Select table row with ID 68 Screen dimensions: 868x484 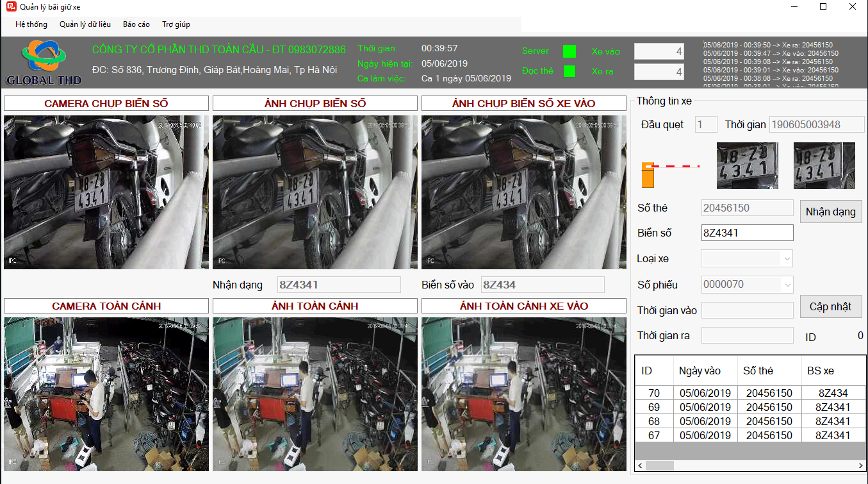pyautogui.click(x=750, y=421)
